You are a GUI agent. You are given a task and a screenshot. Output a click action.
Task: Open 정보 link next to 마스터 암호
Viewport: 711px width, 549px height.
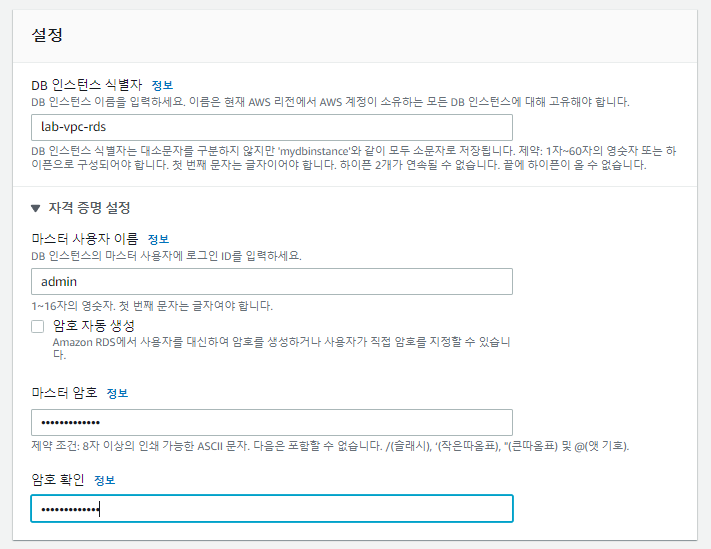(x=117, y=393)
